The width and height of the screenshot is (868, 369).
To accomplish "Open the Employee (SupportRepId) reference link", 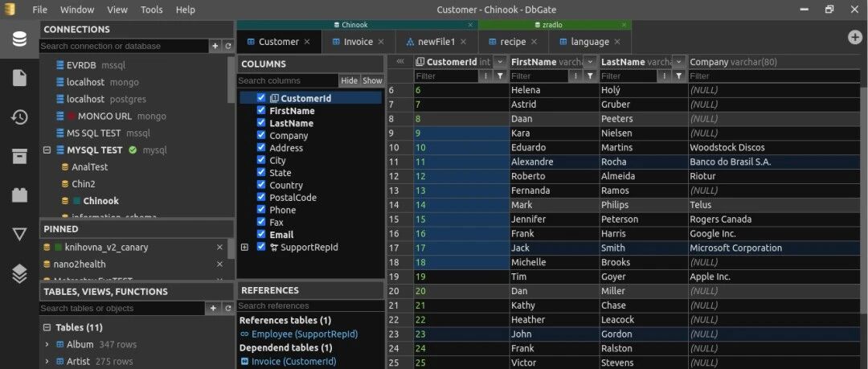I will [x=305, y=334].
